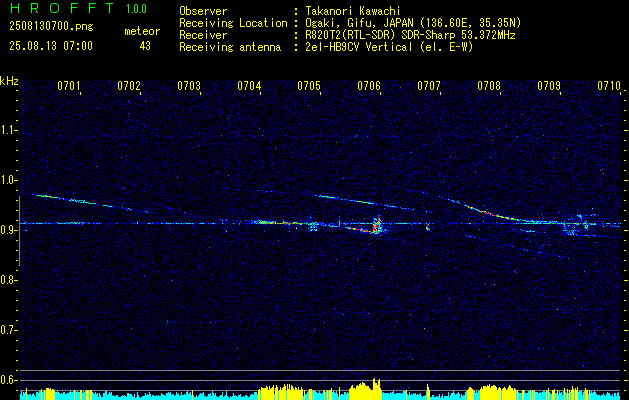
Task: Click the 0704 time marker
Action: 249,85
